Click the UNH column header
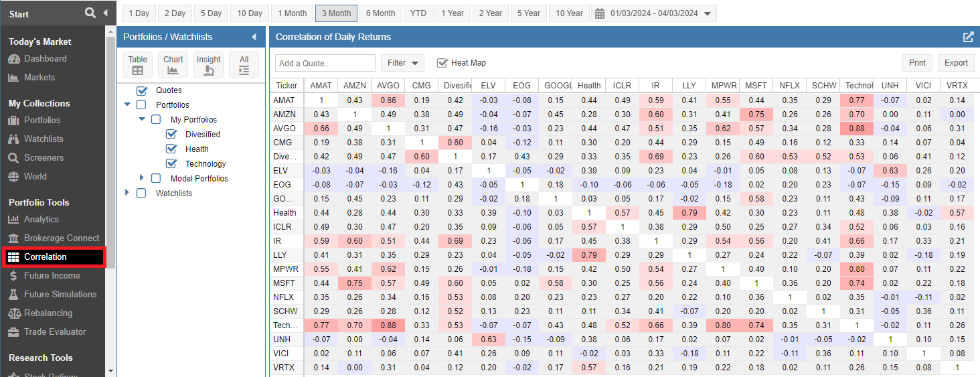The image size is (980, 377). point(890,86)
